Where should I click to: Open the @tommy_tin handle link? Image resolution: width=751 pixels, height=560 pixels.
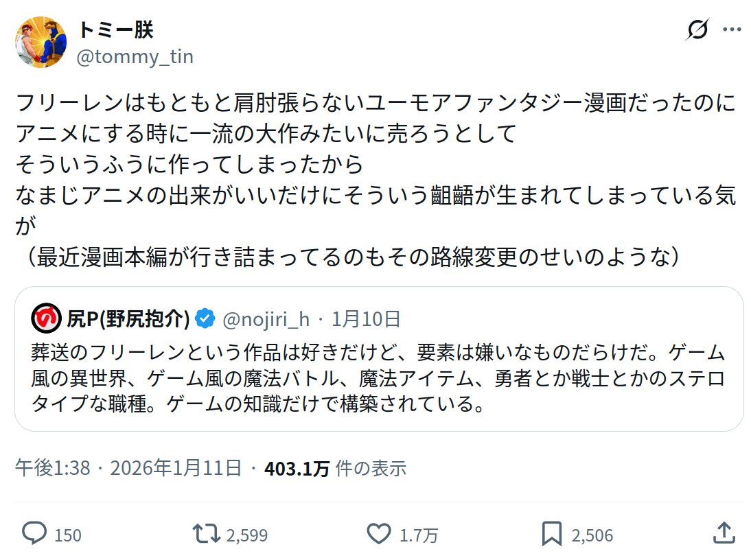click(x=135, y=56)
